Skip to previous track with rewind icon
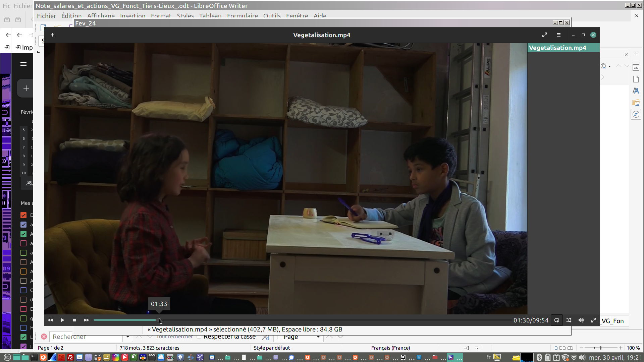The image size is (644, 362). [50, 320]
